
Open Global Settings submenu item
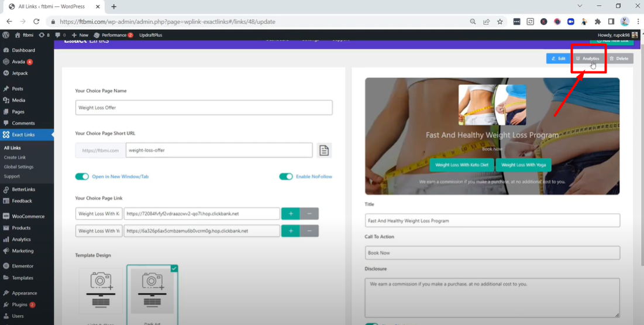pos(19,167)
